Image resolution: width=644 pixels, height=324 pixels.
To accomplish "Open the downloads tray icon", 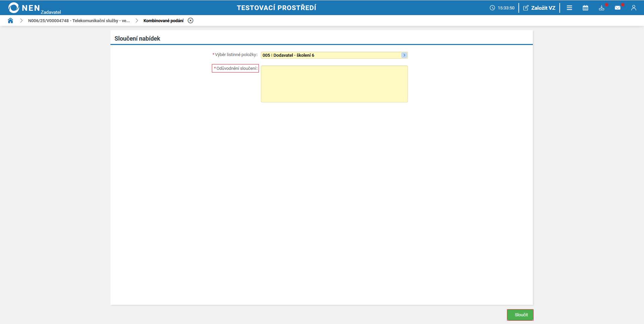I will pyautogui.click(x=602, y=8).
